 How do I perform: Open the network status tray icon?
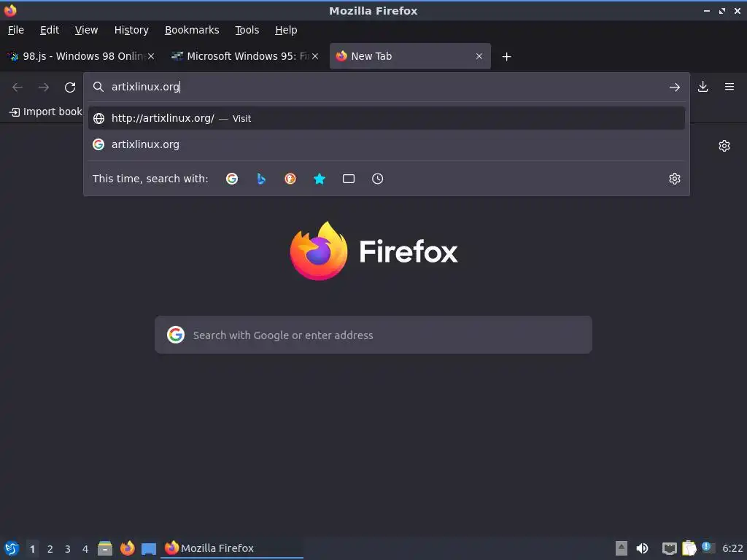point(670,548)
